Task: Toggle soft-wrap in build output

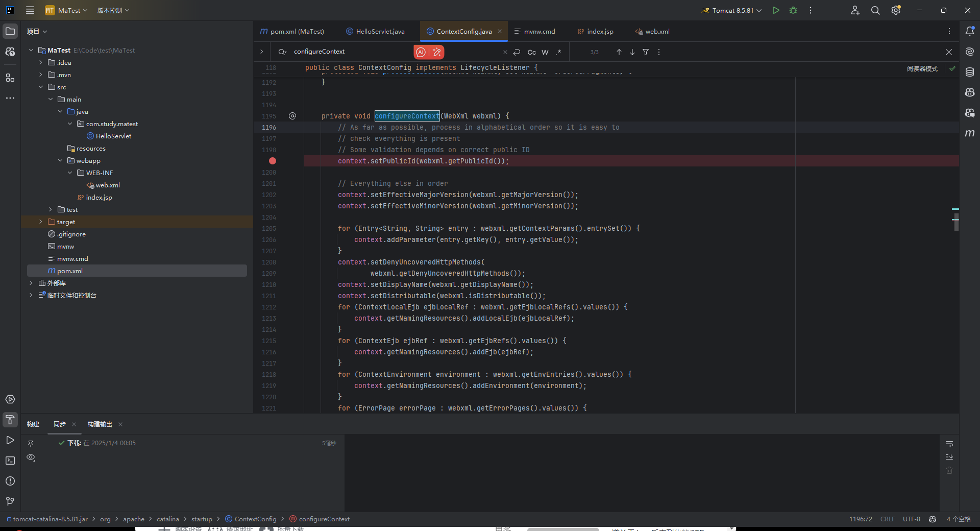Action: (x=949, y=444)
